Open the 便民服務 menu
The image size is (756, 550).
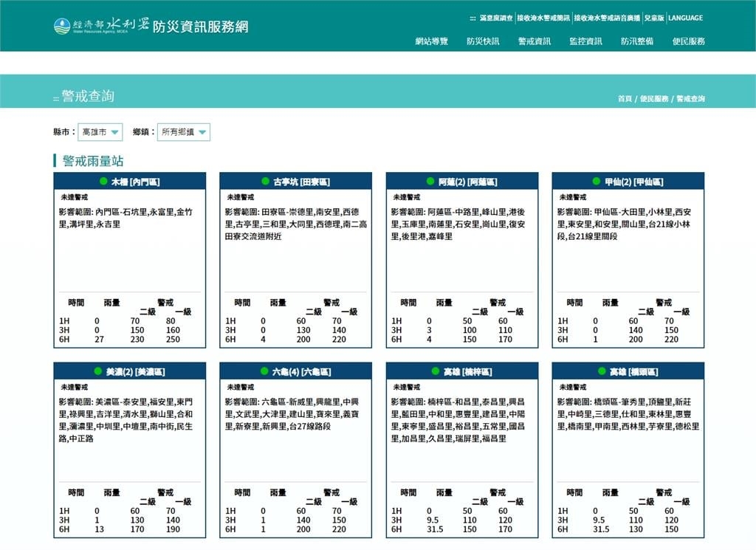[x=689, y=41]
